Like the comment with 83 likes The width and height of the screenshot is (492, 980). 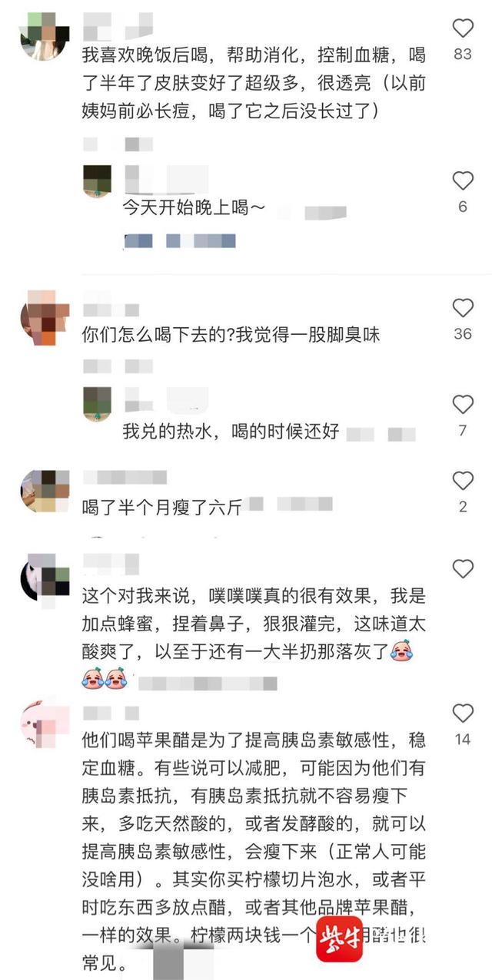[x=463, y=29]
